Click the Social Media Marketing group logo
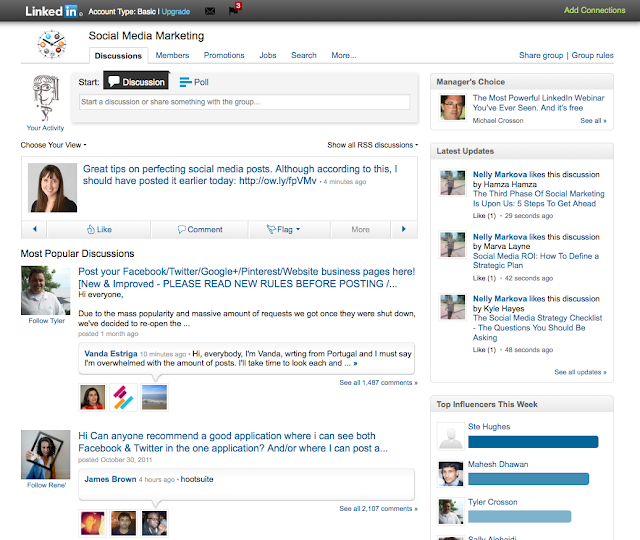Viewport: 640px width, 540px height. click(50, 46)
